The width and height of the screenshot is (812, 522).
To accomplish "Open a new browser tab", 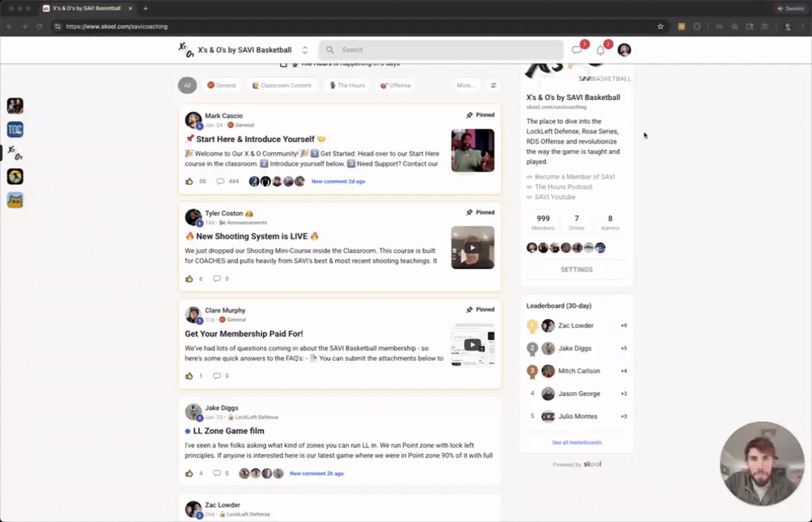I will tap(146, 8).
